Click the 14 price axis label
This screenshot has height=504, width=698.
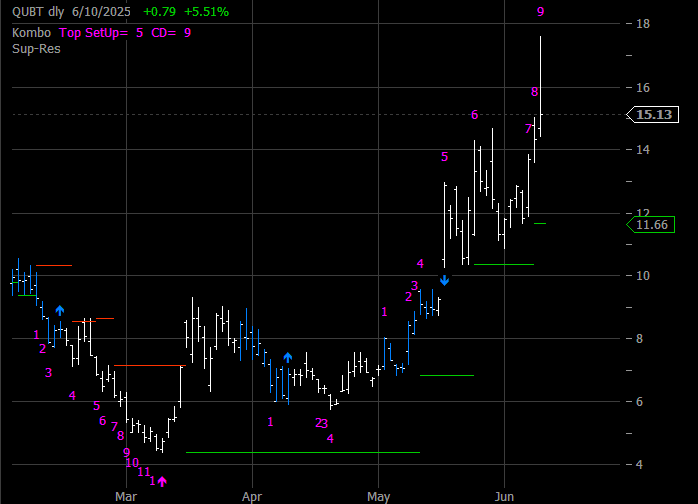pyautogui.click(x=643, y=149)
